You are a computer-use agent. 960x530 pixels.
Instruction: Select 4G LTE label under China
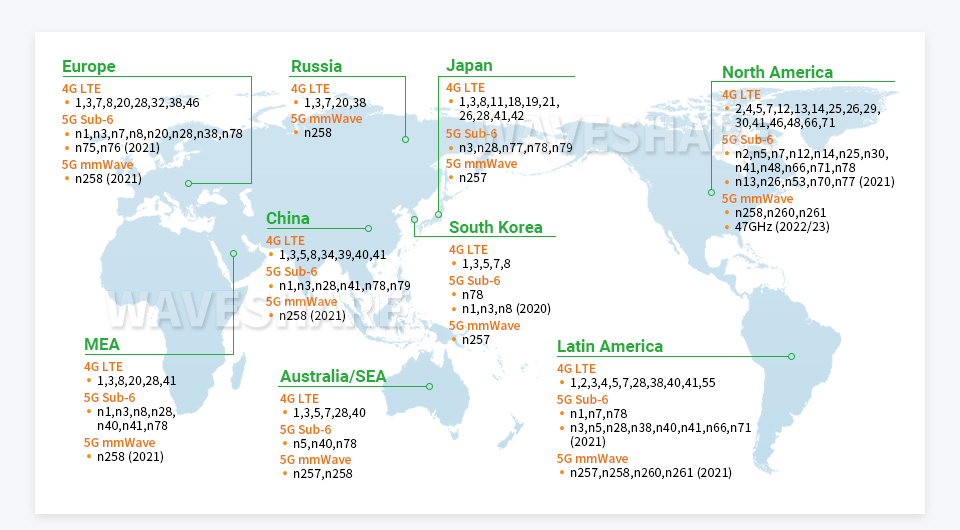click(285, 241)
